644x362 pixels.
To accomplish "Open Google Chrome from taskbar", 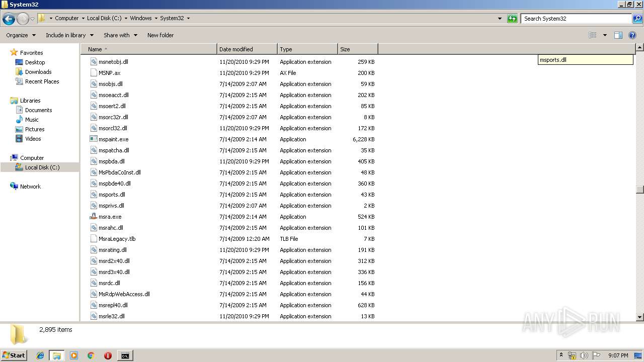I will [91, 355].
